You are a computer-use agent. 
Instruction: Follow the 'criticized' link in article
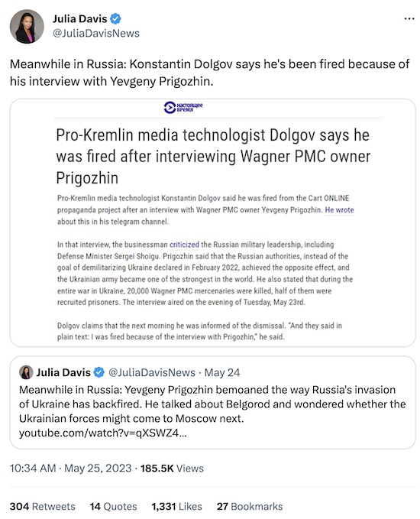tap(184, 245)
